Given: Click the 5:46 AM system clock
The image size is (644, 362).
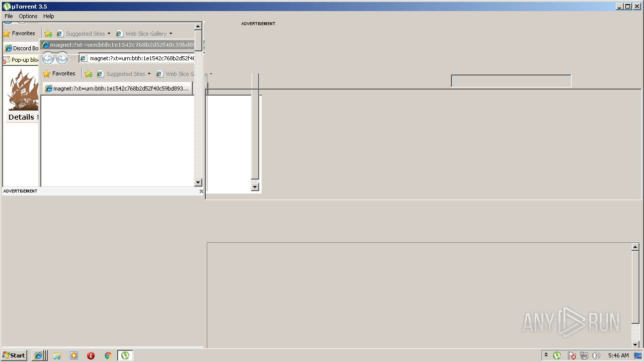Looking at the screenshot, I should [618, 355].
